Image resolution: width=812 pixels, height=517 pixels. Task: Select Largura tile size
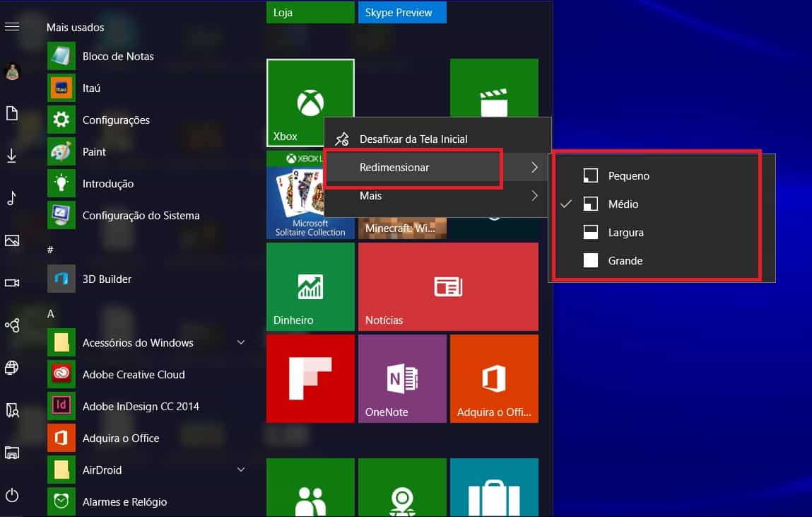tap(661, 232)
